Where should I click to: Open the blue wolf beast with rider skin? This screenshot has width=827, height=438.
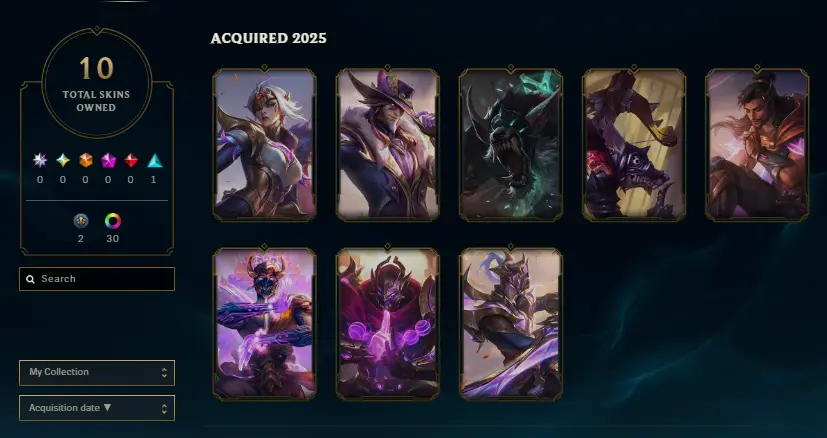pyautogui.click(x=634, y=145)
